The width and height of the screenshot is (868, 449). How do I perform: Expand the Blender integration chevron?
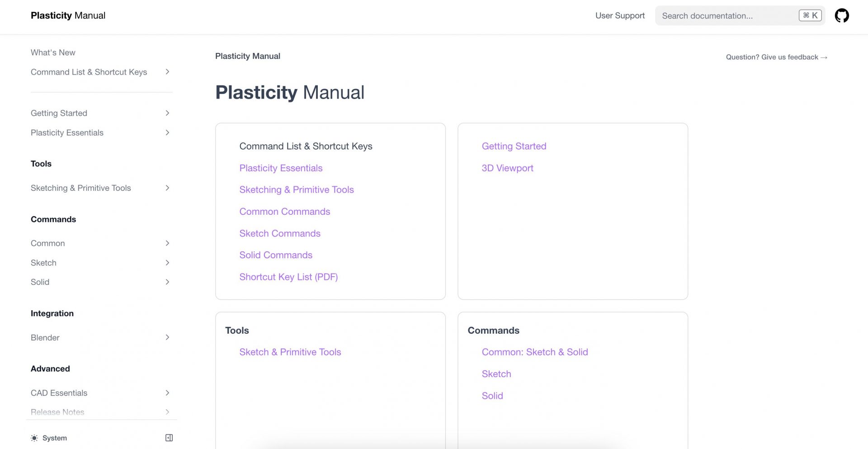pyautogui.click(x=167, y=337)
